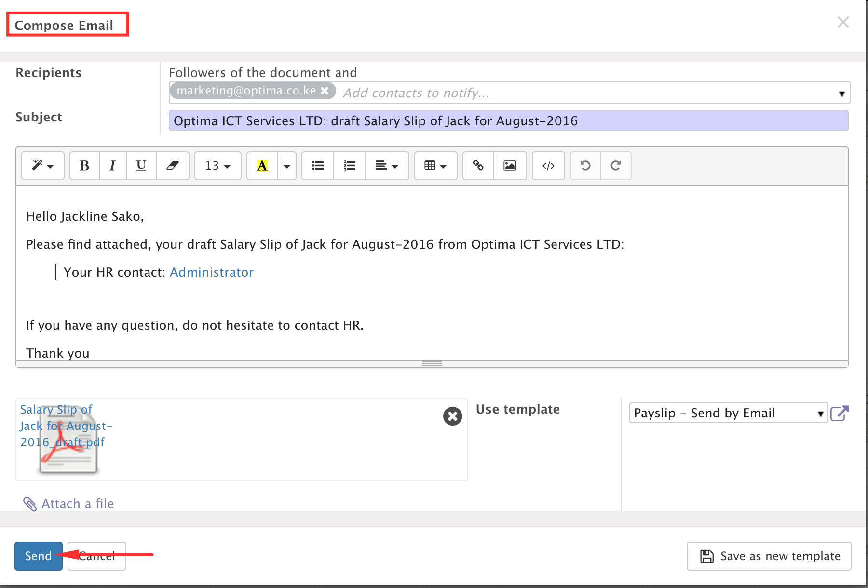
Task: Click the Subject input field
Action: [x=508, y=121]
